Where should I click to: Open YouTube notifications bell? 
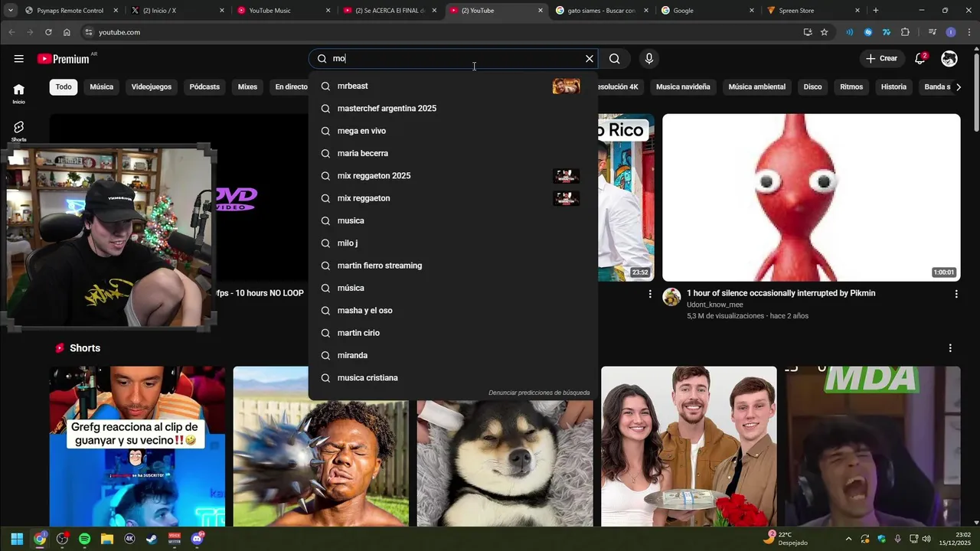point(920,59)
